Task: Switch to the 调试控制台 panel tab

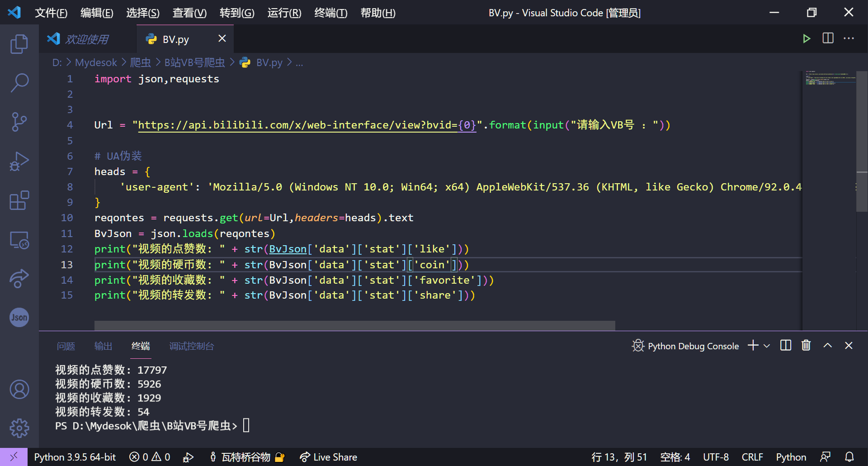Action: [192, 346]
